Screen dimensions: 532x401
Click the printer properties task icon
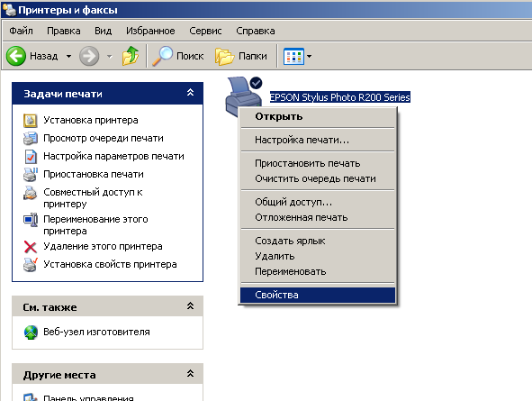31,265
